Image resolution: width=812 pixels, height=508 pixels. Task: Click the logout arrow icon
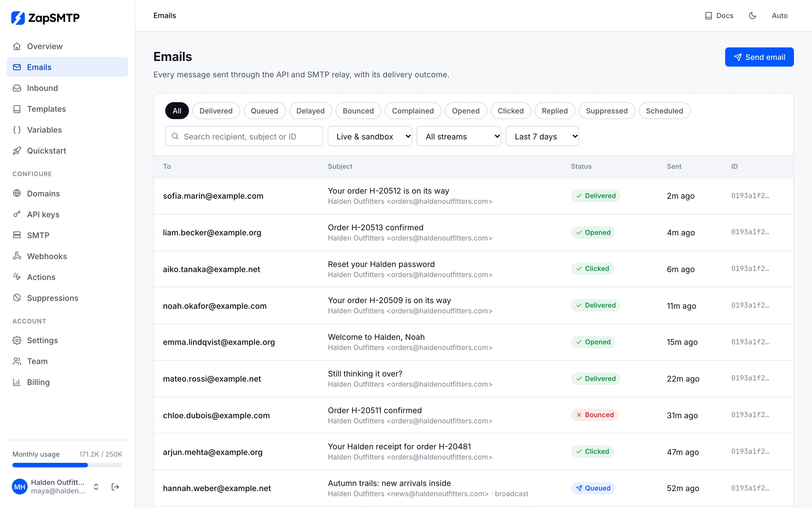(115, 487)
